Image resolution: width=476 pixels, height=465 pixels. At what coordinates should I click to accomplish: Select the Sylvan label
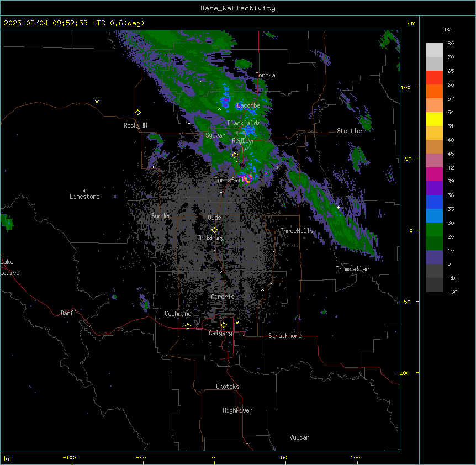click(215, 135)
